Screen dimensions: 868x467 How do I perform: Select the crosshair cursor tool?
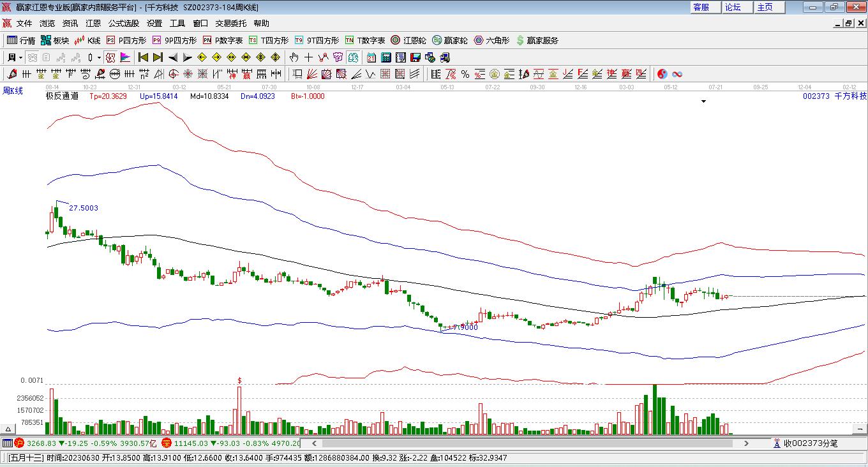click(309, 57)
